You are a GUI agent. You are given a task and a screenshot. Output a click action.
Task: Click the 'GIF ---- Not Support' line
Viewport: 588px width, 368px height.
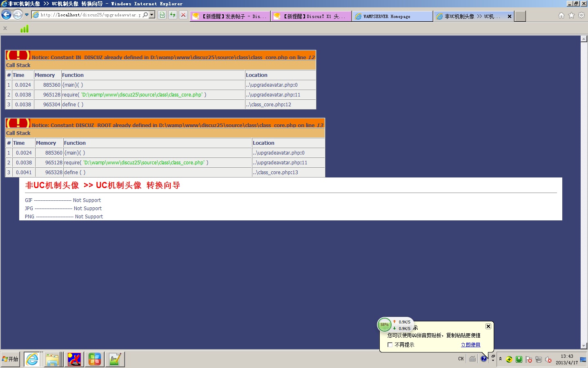click(63, 200)
